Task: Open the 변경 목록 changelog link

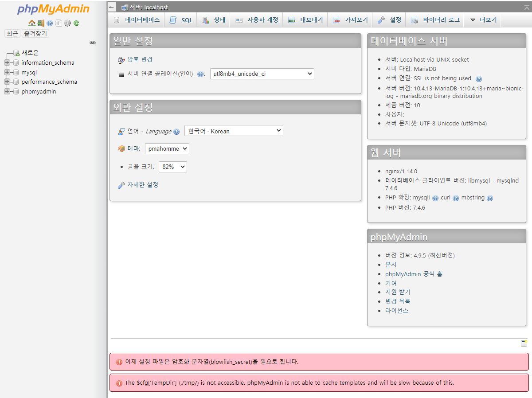Action: (398, 301)
